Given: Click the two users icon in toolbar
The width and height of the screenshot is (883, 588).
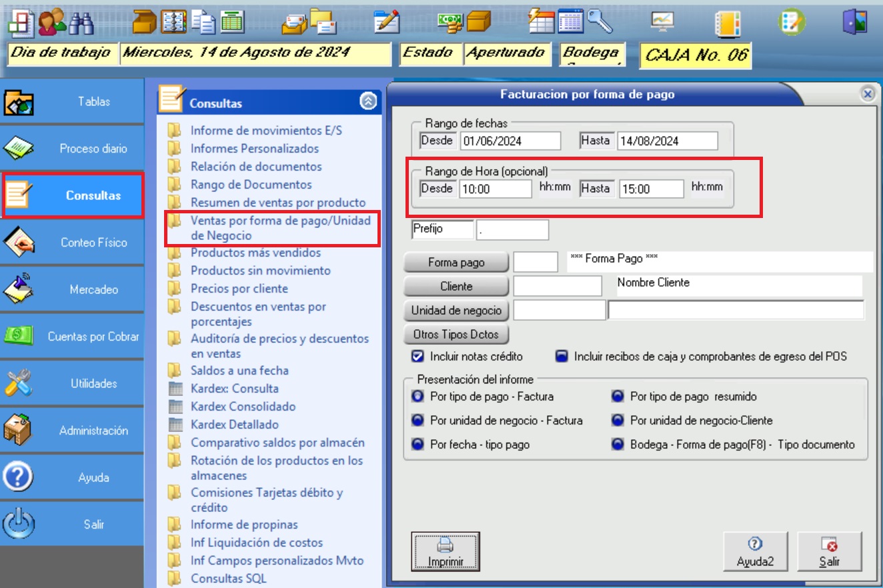Looking at the screenshot, I should [51, 23].
